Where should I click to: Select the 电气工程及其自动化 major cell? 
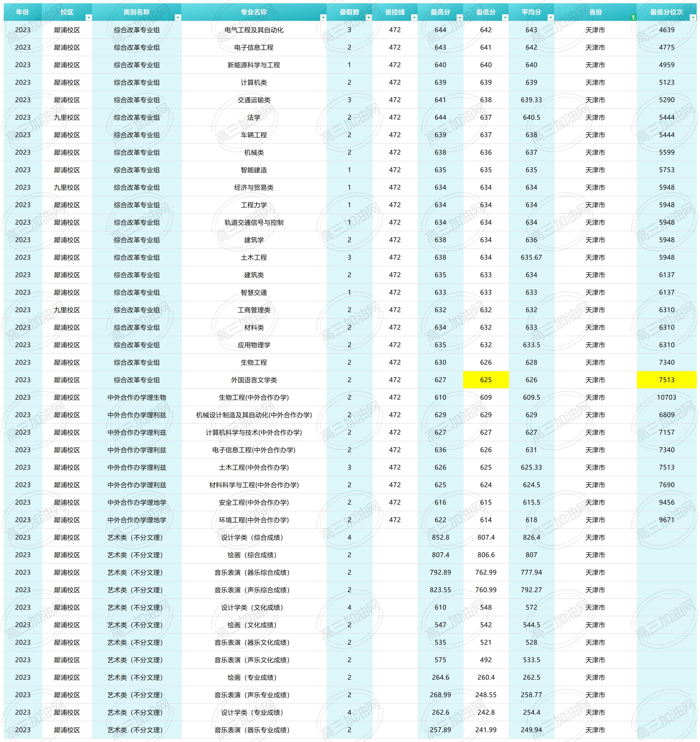pyautogui.click(x=254, y=30)
